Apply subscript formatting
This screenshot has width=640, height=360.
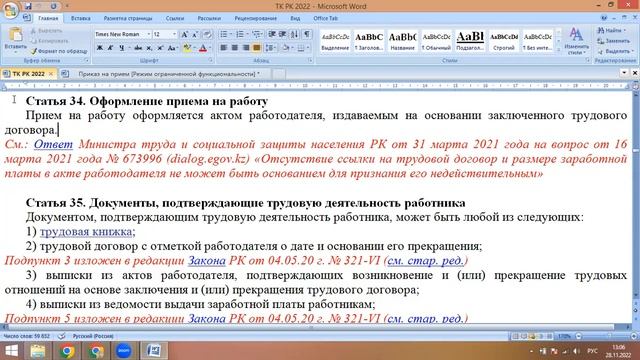coord(149,48)
